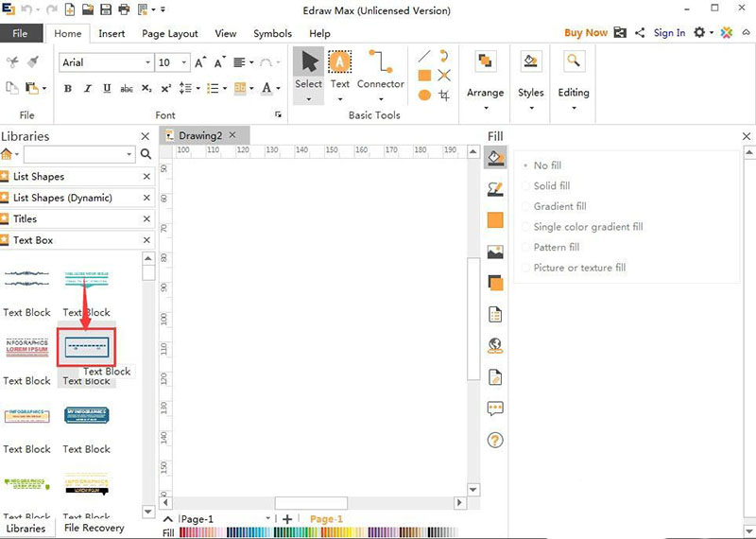Click the Buy Now link
Screen dimensions: 756x539
pyautogui.click(x=586, y=33)
